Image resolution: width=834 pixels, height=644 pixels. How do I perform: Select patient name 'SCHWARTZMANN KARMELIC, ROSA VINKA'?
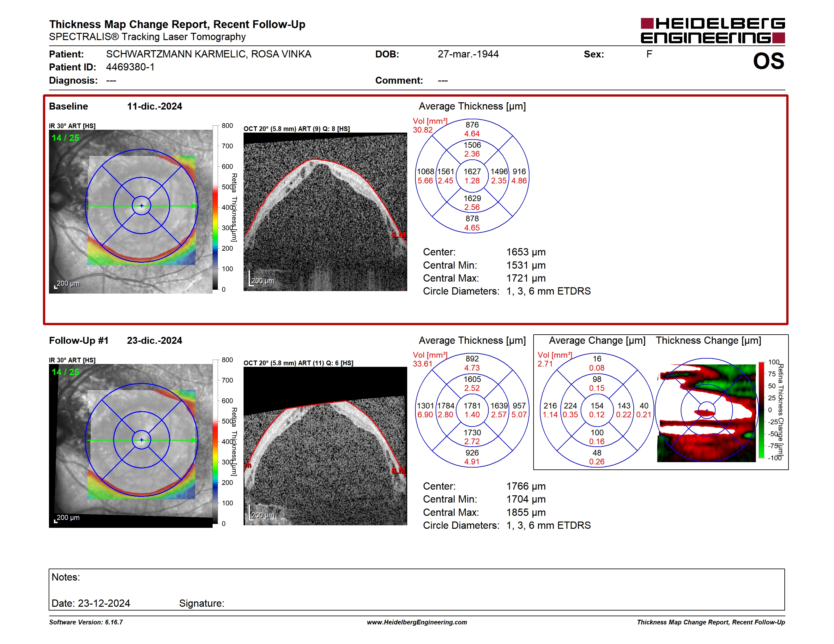(209, 54)
